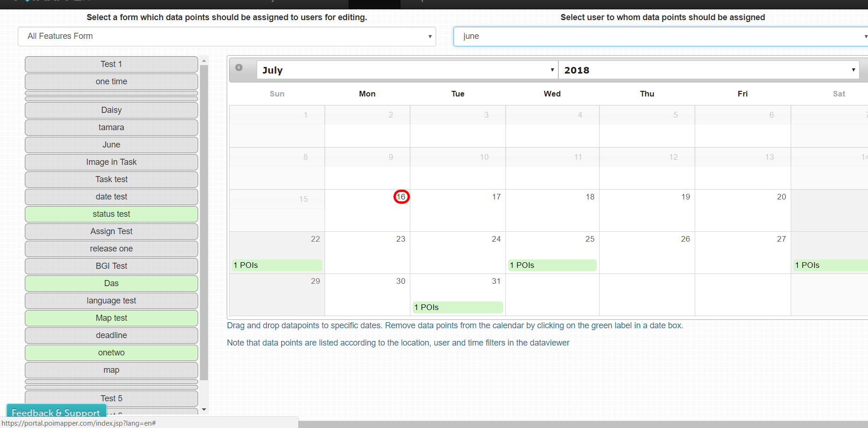Go to previous month using the arrow icon
The image size is (868, 428).
(x=240, y=67)
